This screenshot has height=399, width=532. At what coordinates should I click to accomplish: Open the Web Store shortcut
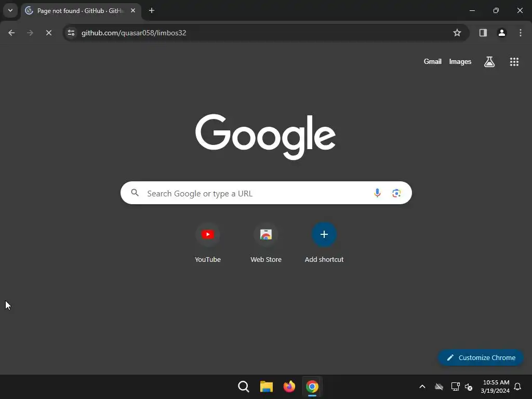pyautogui.click(x=266, y=243)
